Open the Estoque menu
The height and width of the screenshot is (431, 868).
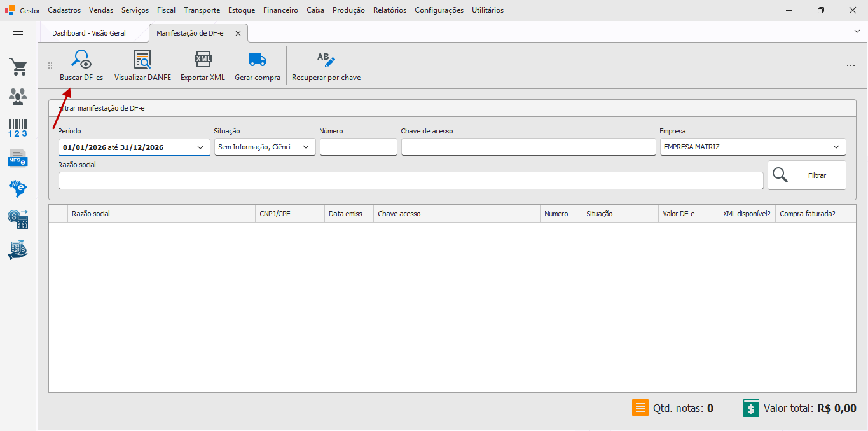tap(242, 10)
